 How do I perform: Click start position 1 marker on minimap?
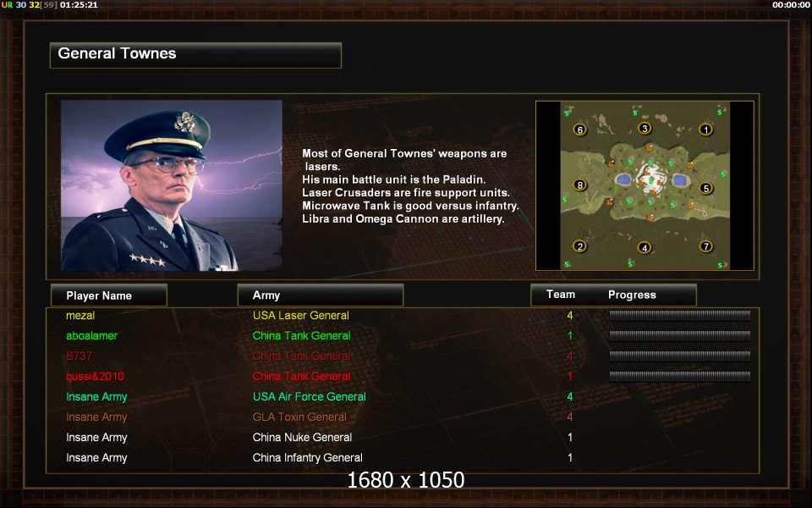pyautogui.click(x=705, y=130)
